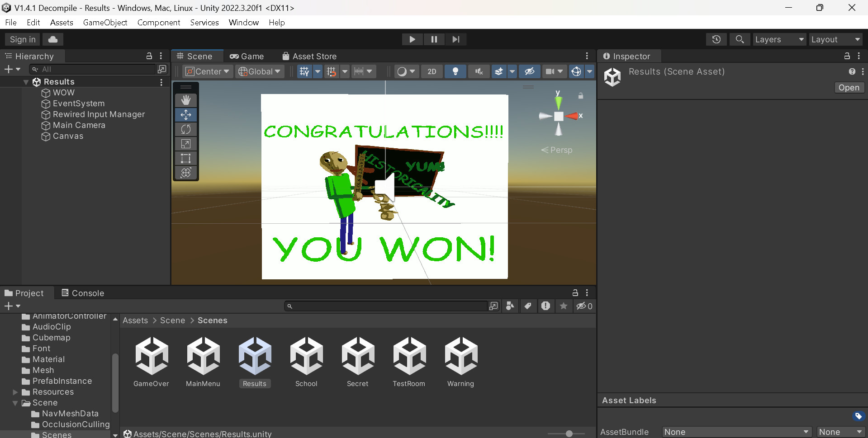The width and height of the screenshot is (868, 438).
Task: Select the Rect Transform tool
Action: point(185,158)
